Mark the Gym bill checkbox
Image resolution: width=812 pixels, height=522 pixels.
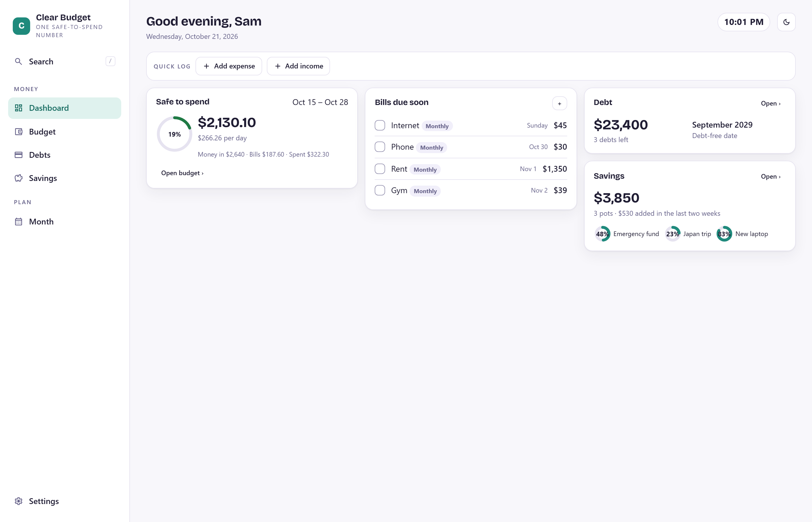point(380,190)
